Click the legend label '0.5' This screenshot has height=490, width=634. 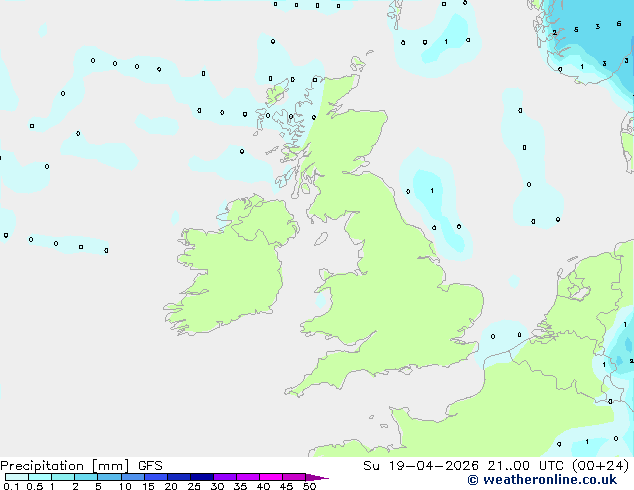tap(35, 486)
